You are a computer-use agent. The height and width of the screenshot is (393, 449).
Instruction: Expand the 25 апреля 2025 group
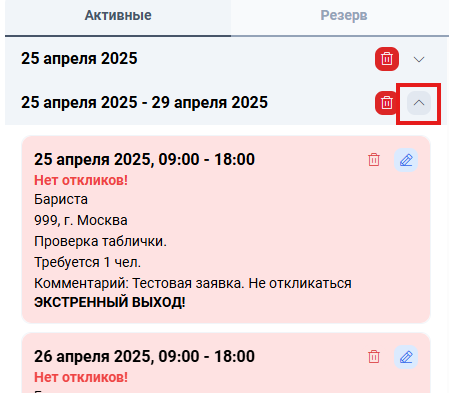tap(419, 59)
